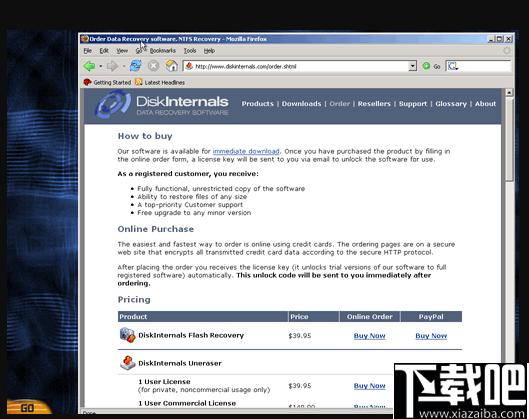
Task: Click the Flash Recovery $39.95 price
Action: [300, 336]
